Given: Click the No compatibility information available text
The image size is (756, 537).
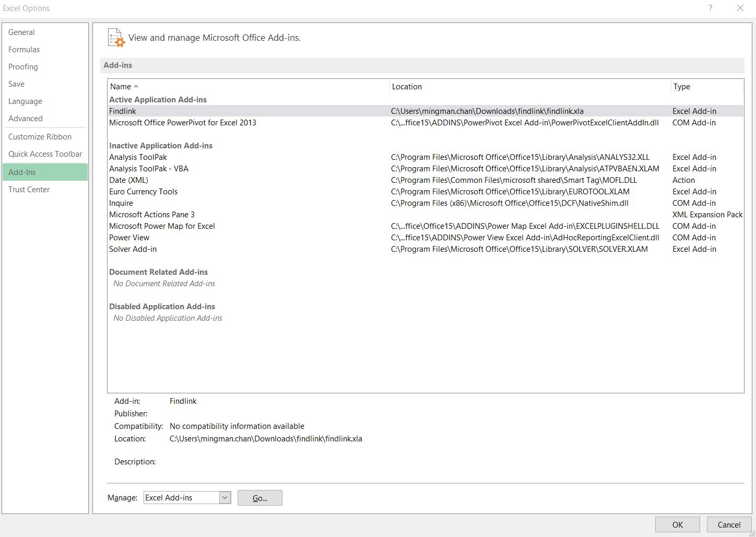Looking at the screenshot, I should click(x=237, y=426).
